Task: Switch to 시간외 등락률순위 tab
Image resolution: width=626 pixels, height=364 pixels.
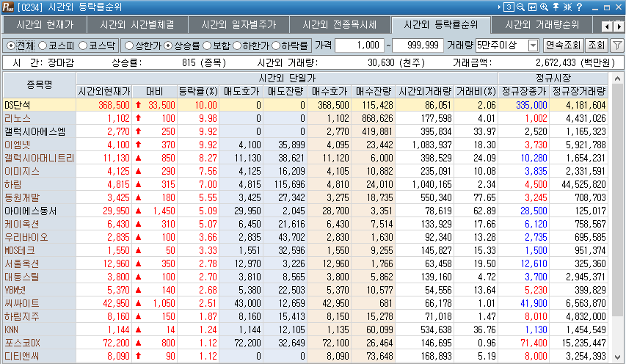Action: 441,25
